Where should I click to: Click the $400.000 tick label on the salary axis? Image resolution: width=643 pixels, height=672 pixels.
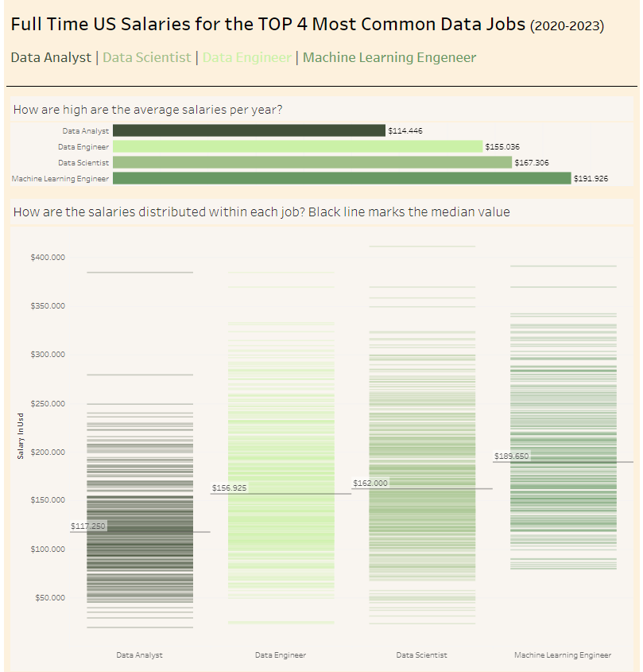[x=47, y=258]
